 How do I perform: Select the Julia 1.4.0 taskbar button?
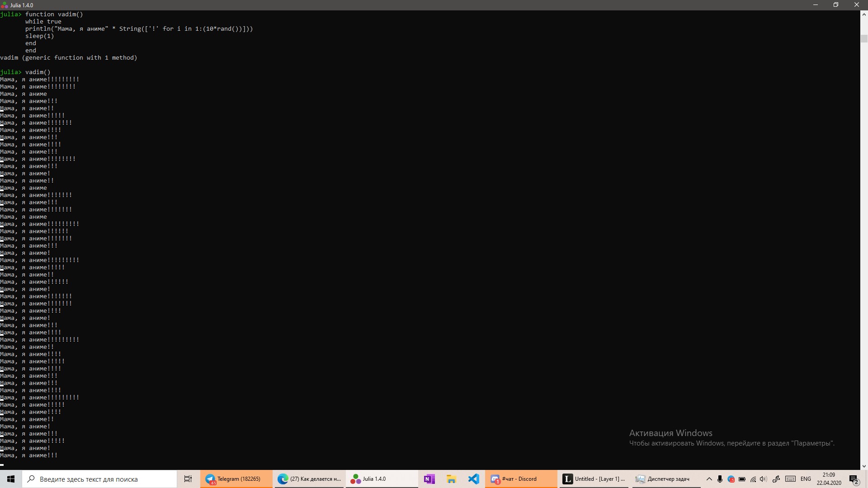click(382, 479)
